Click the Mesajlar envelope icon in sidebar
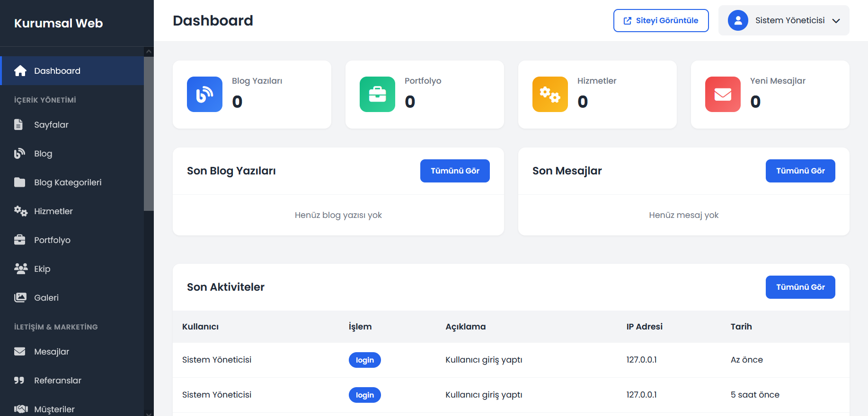Image resolution: width=868 pixels, height=416 pixels. pyautogui.click(x=20, y=352)
